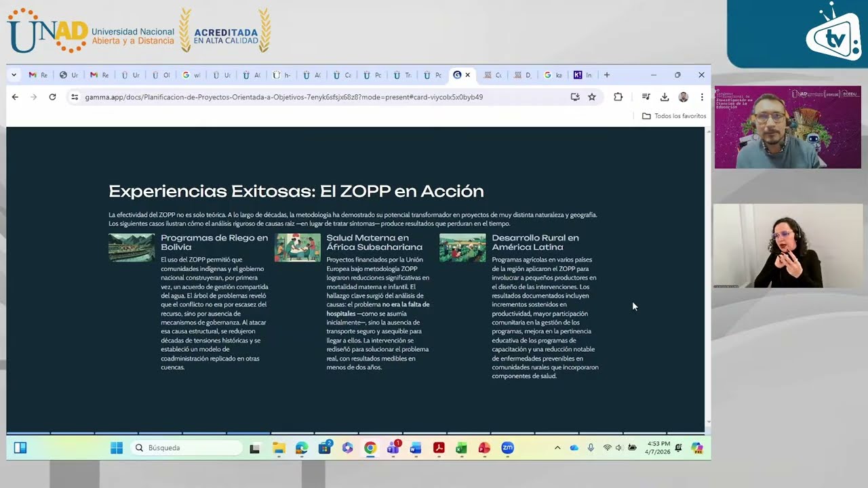The width and height of the screenshot is (868, 488).
Task: Click heading 'Experiencias Exitosas: El ZOPP en Acción'
Action: coord(296,191)
